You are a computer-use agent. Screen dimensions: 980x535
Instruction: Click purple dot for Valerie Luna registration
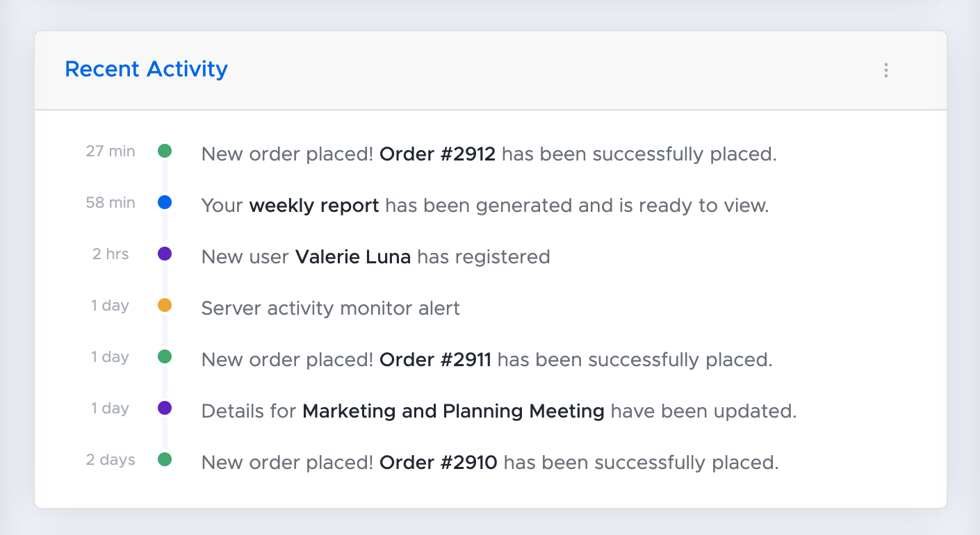click(165, 254)
